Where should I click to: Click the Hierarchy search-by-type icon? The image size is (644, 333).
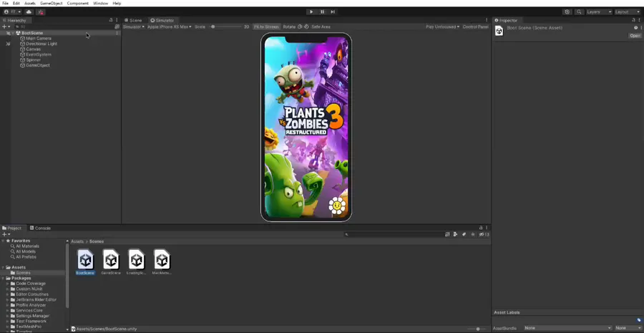(x=117, y=26)
